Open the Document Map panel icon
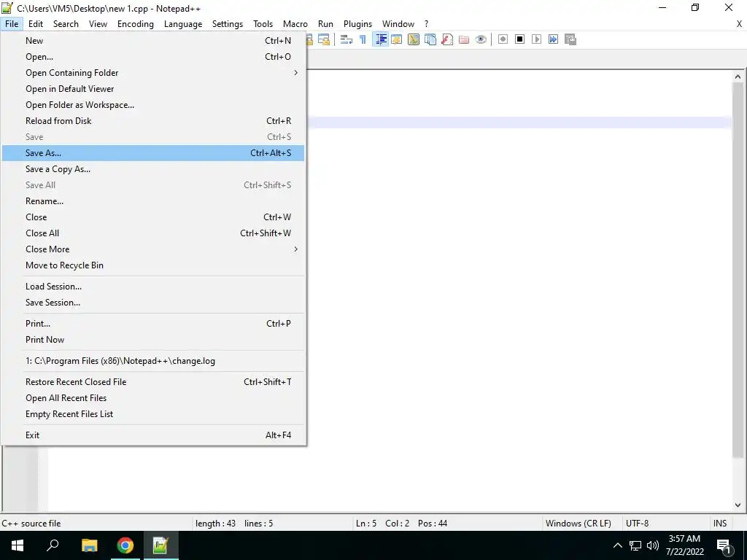Image resolution: width=747 pixels, height=560 pixels. 414,39
